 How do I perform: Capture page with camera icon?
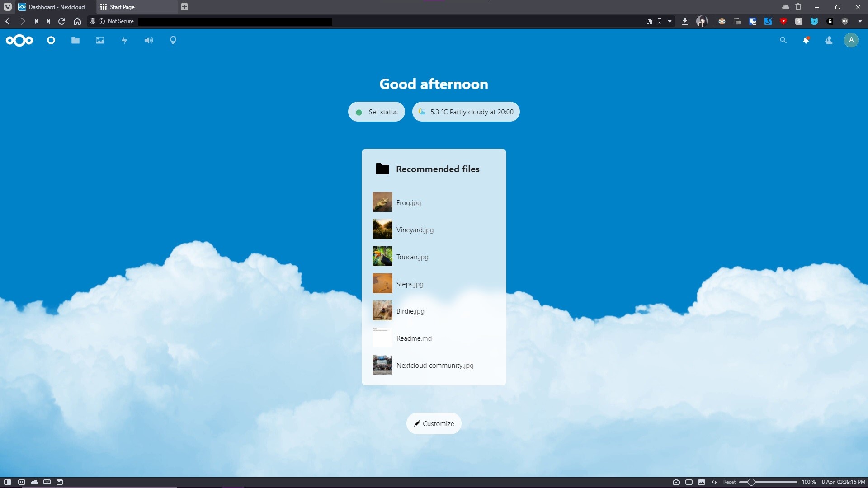click(676, 482)
